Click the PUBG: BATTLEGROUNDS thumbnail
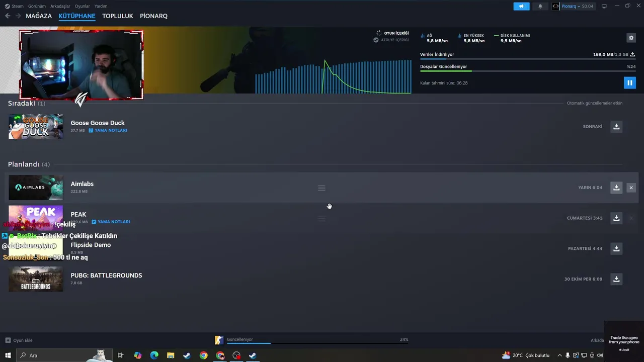This screenshot has width=644, height=362. coord(36,279)
